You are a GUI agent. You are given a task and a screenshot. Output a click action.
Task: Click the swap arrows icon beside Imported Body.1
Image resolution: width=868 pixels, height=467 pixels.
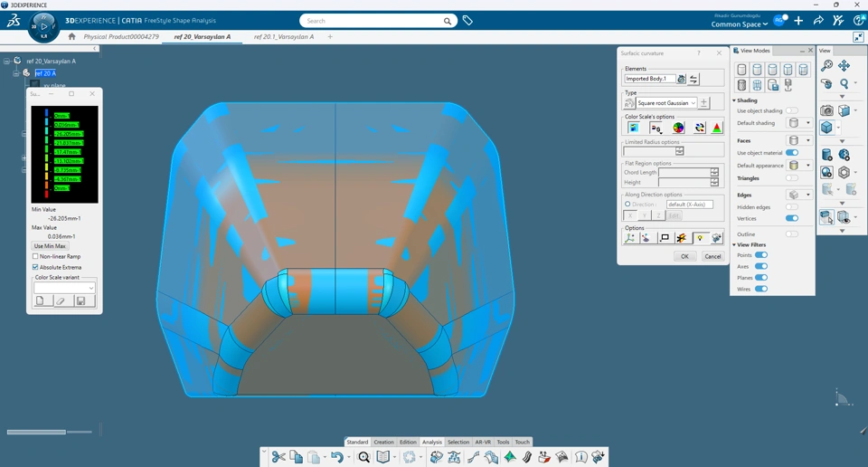click(693, 79)
